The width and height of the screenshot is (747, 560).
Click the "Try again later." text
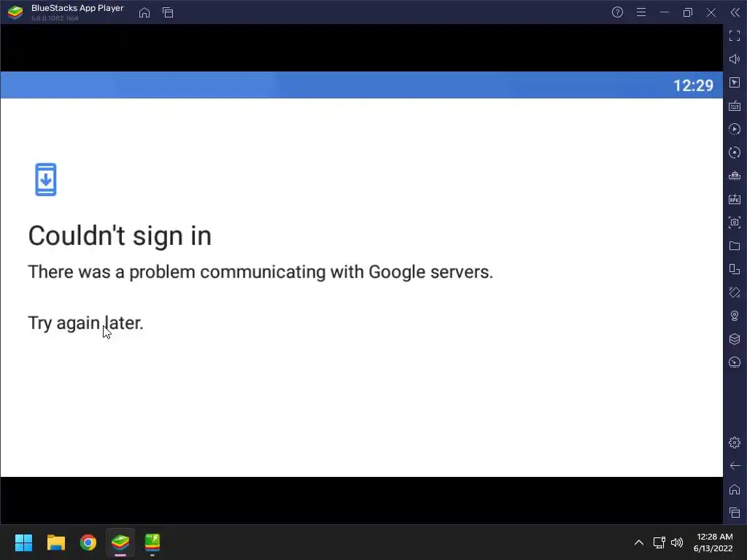tap(86, 323)
